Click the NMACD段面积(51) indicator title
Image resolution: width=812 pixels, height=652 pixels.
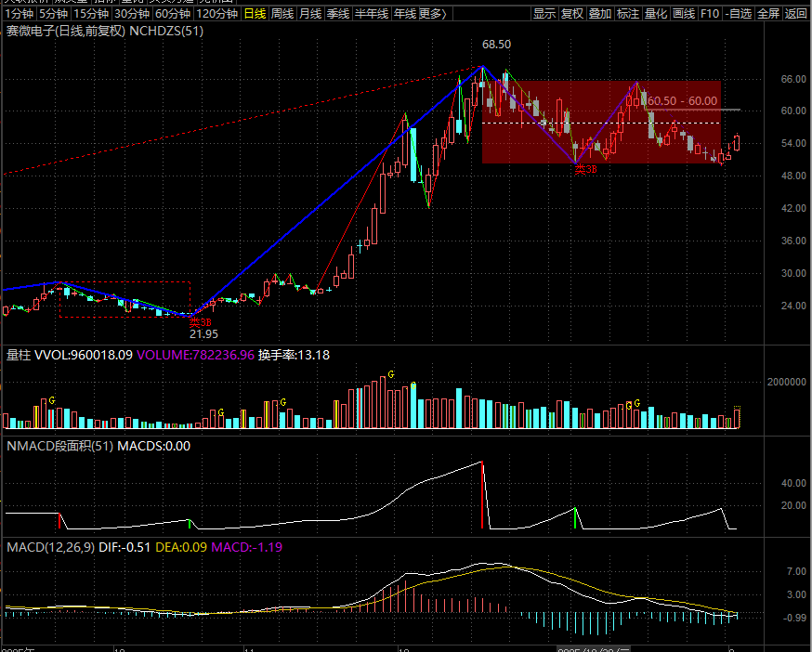[60, 446]
